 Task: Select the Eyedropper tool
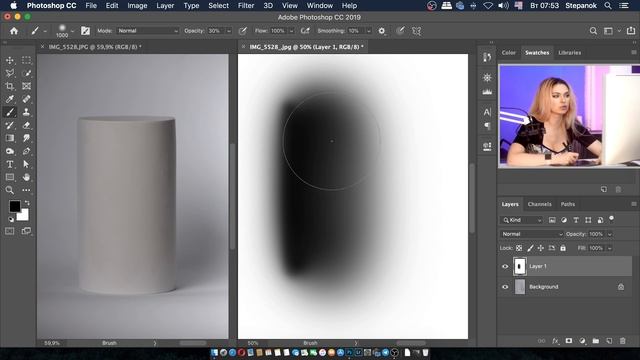(x=10, y=99)
